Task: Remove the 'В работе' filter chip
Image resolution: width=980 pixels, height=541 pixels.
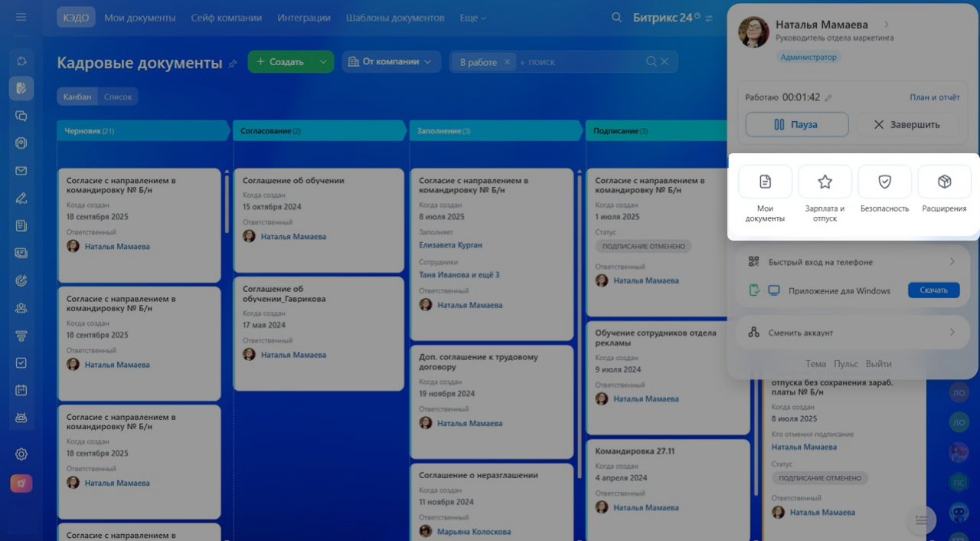Action: (507, 62)
